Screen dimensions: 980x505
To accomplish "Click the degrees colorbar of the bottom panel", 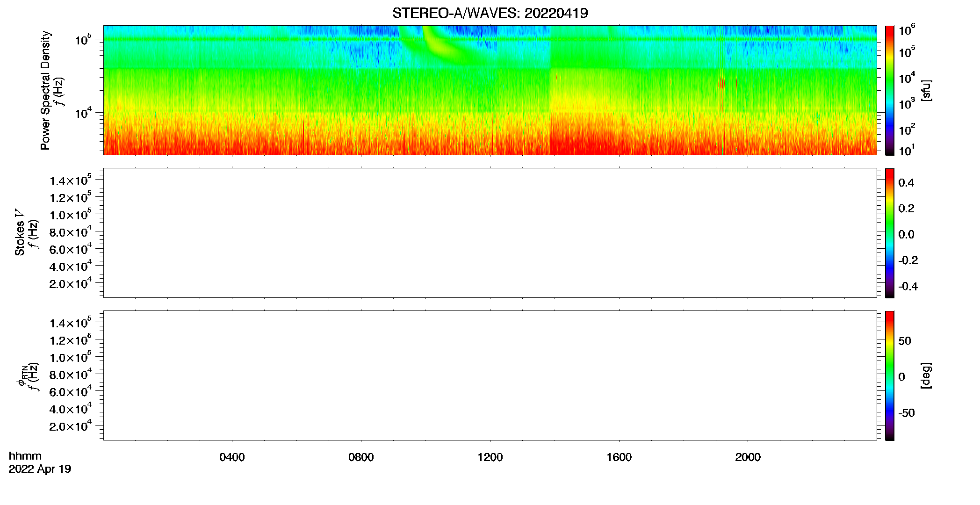I will tap(889, 375).
